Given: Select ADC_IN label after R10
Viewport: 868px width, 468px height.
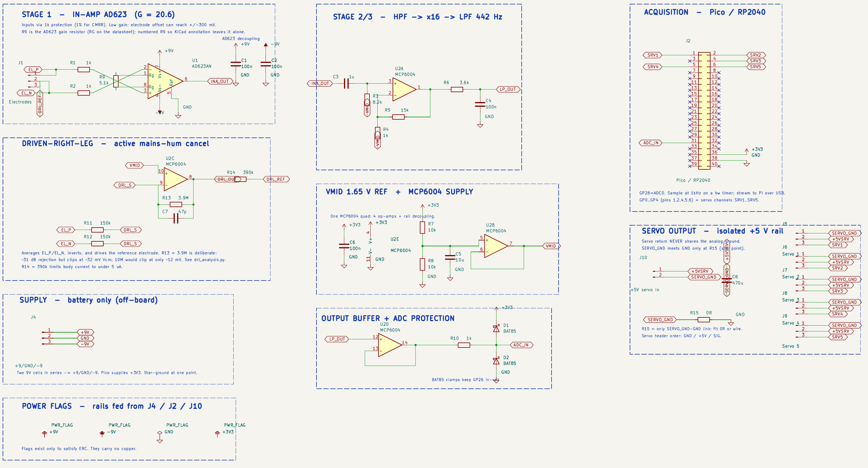Looking at the screenshot, I should [x=521, y=345].
